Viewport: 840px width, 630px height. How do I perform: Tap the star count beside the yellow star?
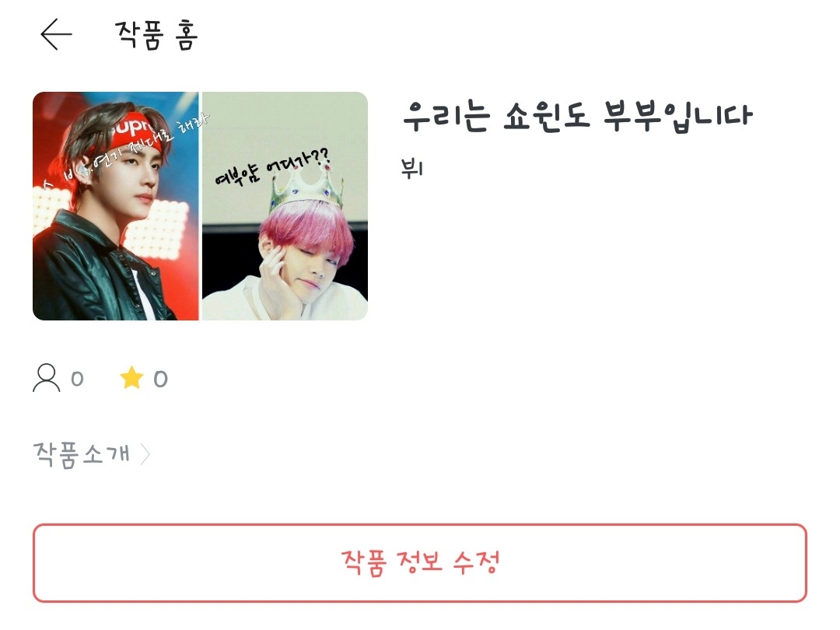pyautogui.click(x=161, y=379)
